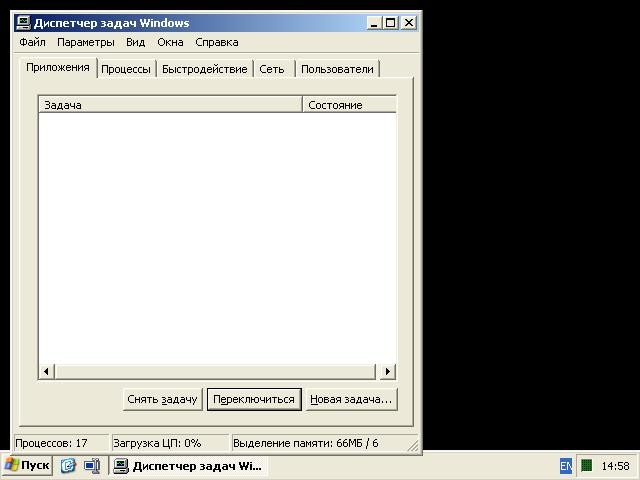Open the EN language indicator

click(x=565, y=465)
